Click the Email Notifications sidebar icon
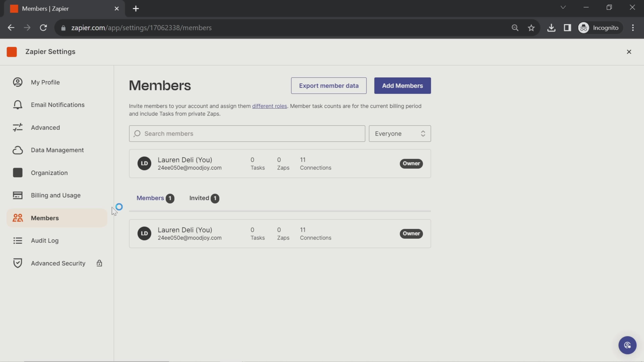Image resolution: width=644 pixels, height=362 pixels. pos(18,105)
